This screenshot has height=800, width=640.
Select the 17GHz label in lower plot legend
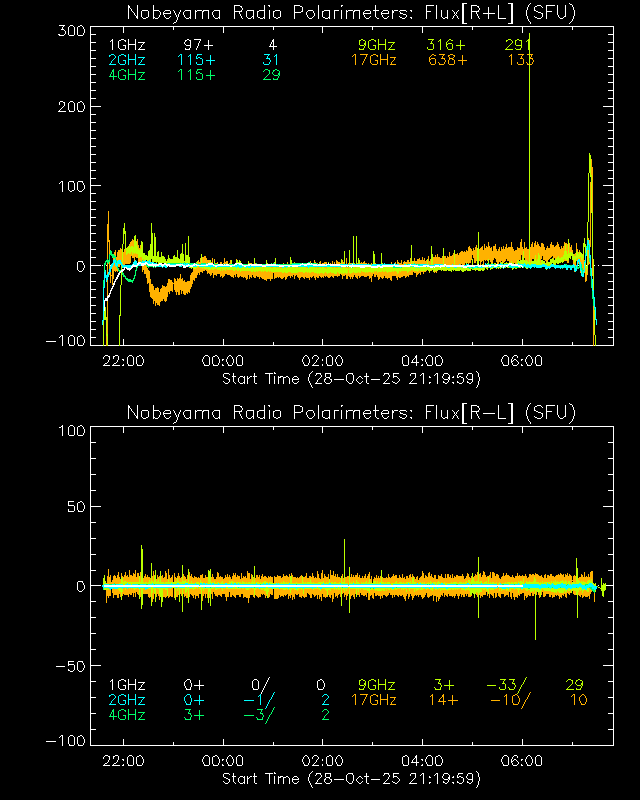point(373,700)
